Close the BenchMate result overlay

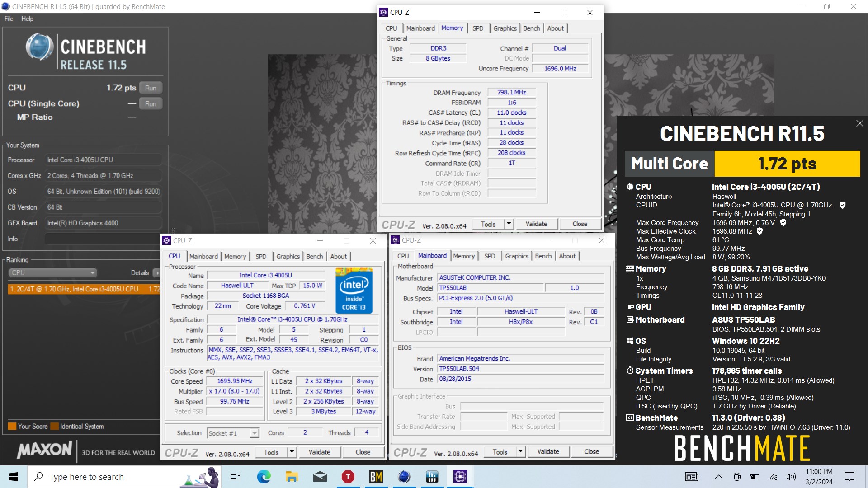(x=859, y=123)
